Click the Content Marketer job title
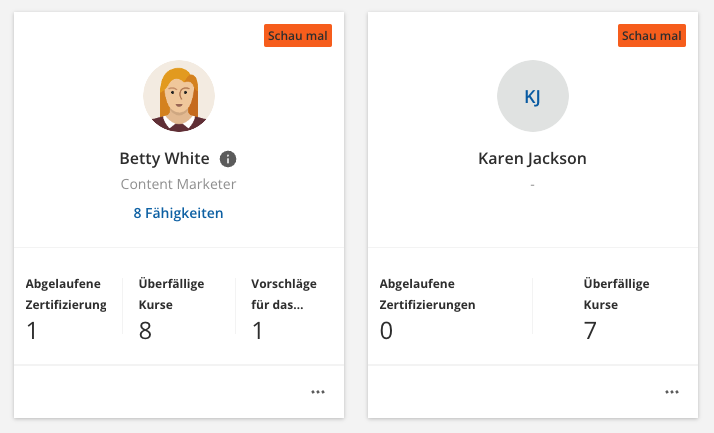The height and width of the screenshot is (433, 714). pyautogui.click(x=178, y=184)
